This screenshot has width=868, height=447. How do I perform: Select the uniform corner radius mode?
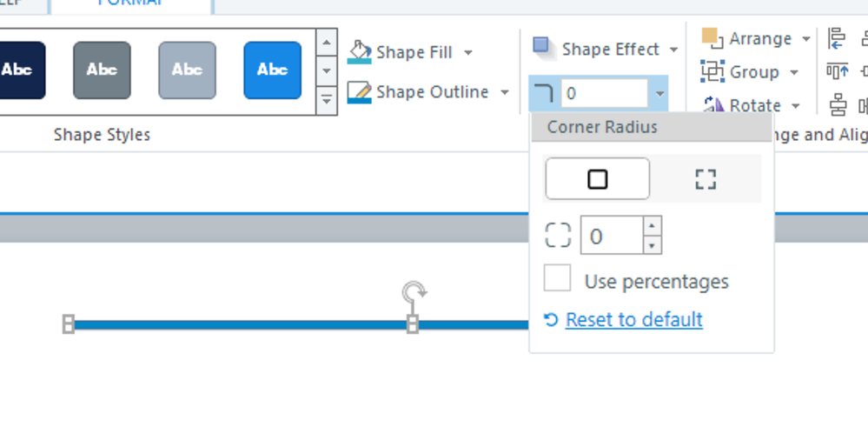pos(597,179)
